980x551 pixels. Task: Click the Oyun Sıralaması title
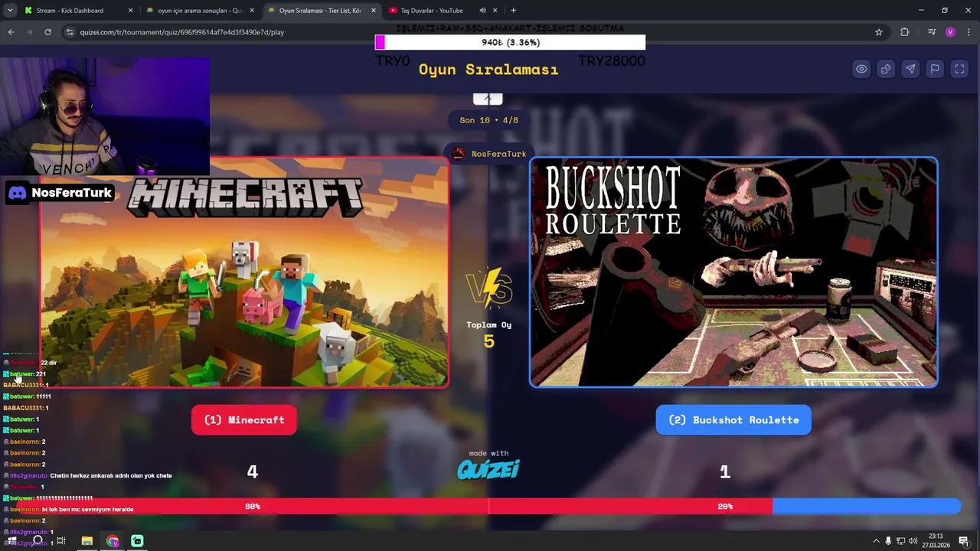[488, 70]
